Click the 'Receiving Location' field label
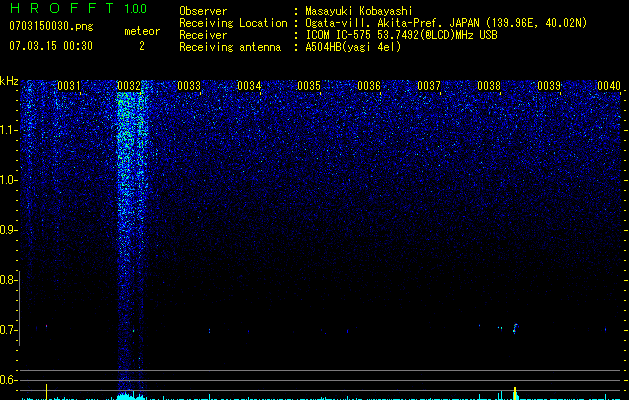The height and width of the screenshot is (400, 629). pos(233,23)
